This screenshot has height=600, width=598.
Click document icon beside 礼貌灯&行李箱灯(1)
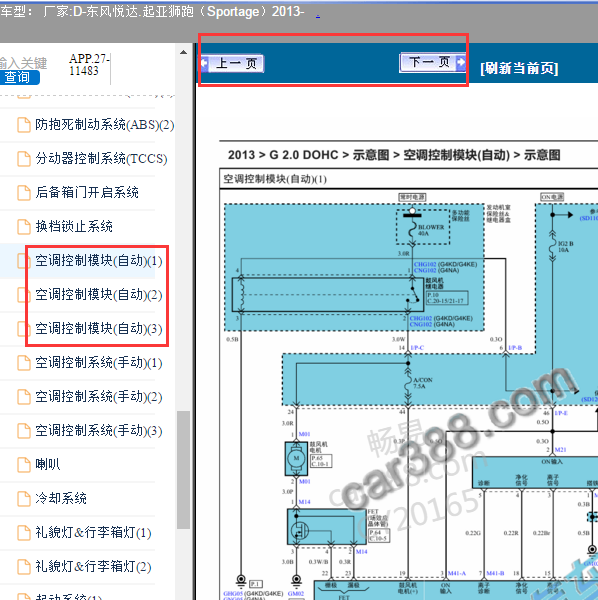coord(24,533)
